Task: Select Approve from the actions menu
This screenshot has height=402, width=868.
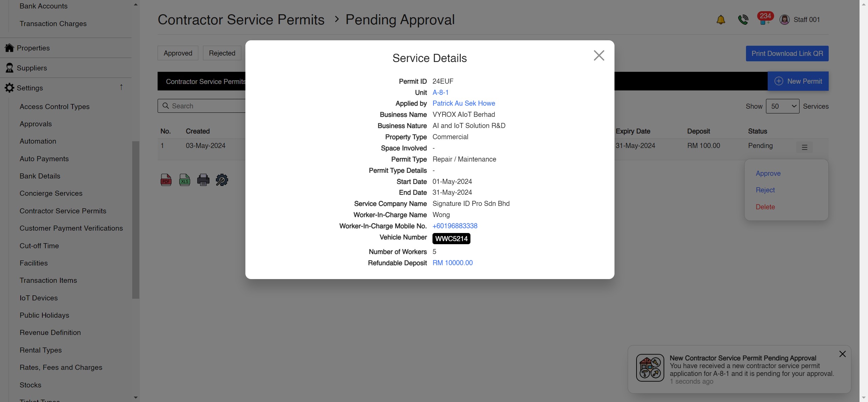Action: point(768,173)
